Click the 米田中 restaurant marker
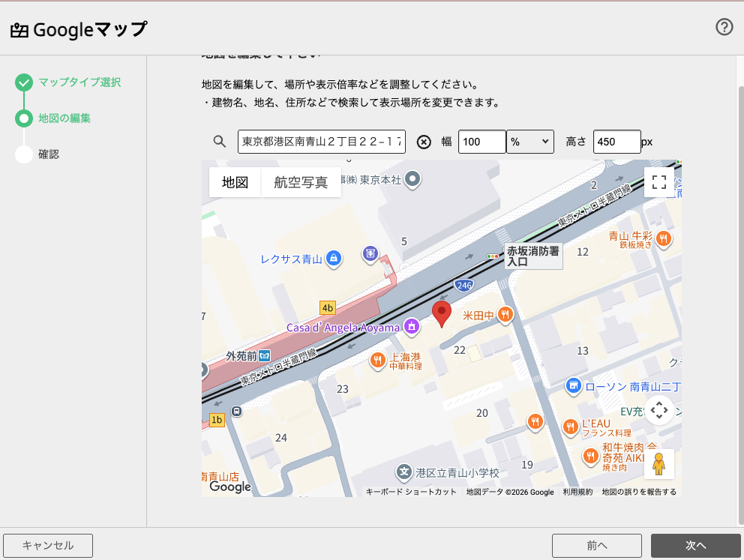744x560 pixels. (505, 315)
